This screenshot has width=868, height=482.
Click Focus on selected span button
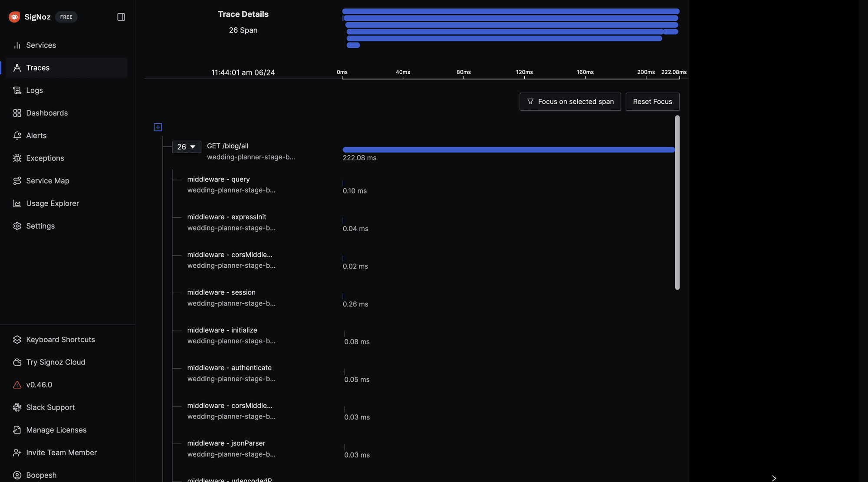pos(570,102)
